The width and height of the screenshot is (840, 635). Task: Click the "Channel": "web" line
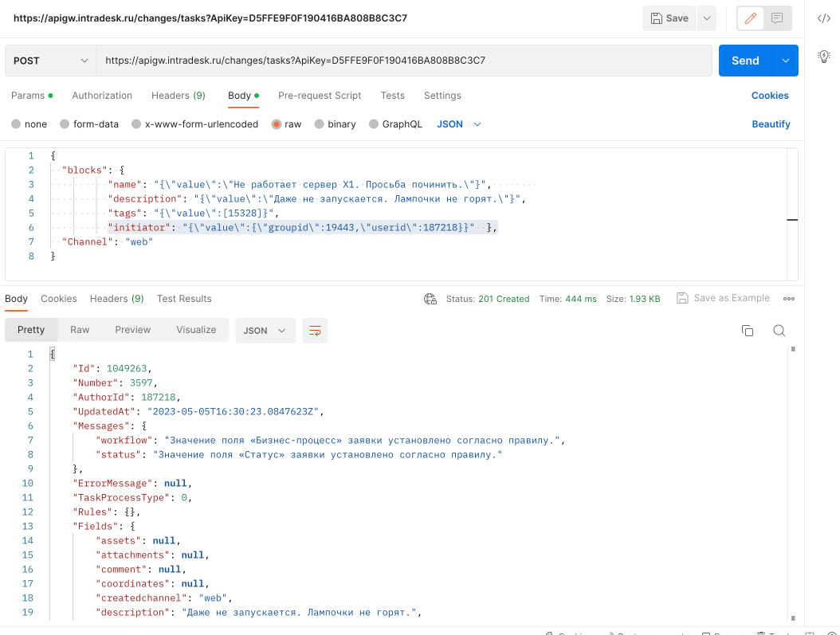(x=107, y=242)
